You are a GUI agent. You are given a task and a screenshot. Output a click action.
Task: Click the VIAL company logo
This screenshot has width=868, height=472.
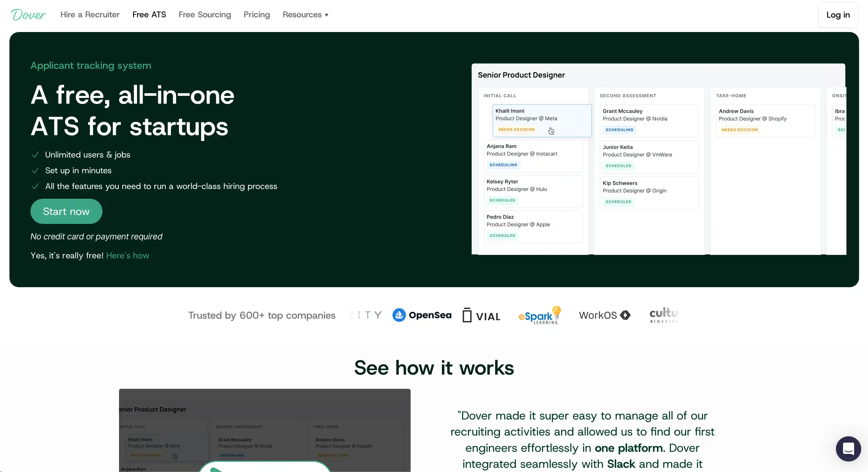(481, 316)
